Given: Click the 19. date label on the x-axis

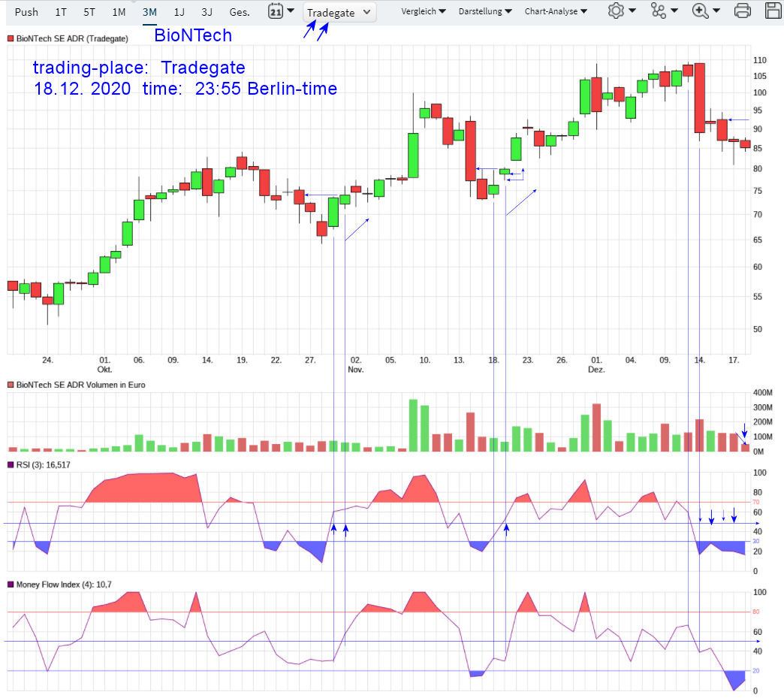Looking at the screenshot, I should pos(242,360).
